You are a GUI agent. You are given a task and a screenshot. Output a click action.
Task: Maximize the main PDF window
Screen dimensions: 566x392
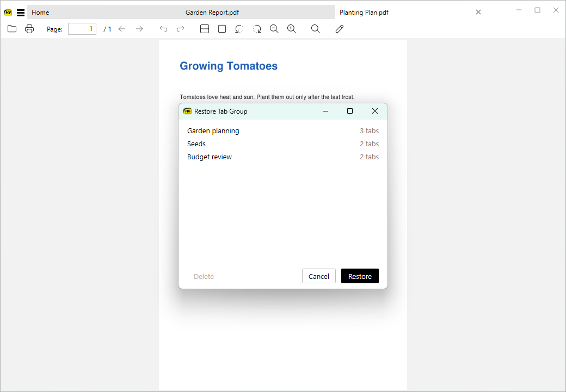[x=538, y=10]
